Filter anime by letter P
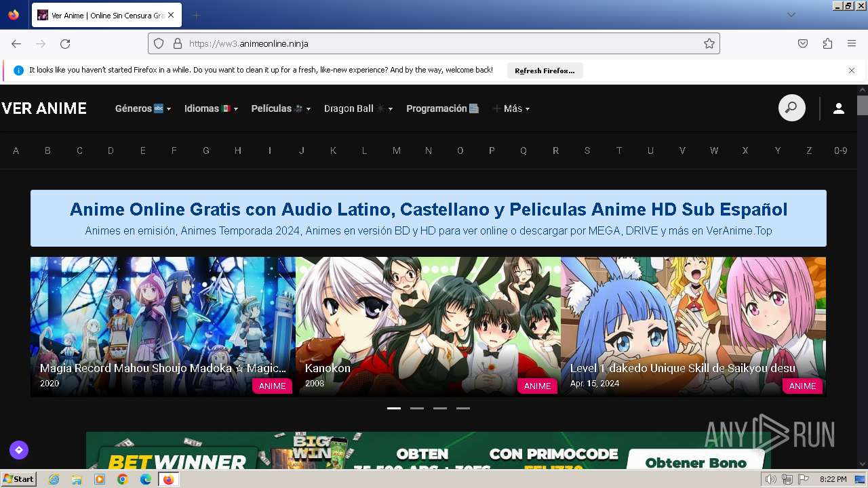 coord(492,150)
